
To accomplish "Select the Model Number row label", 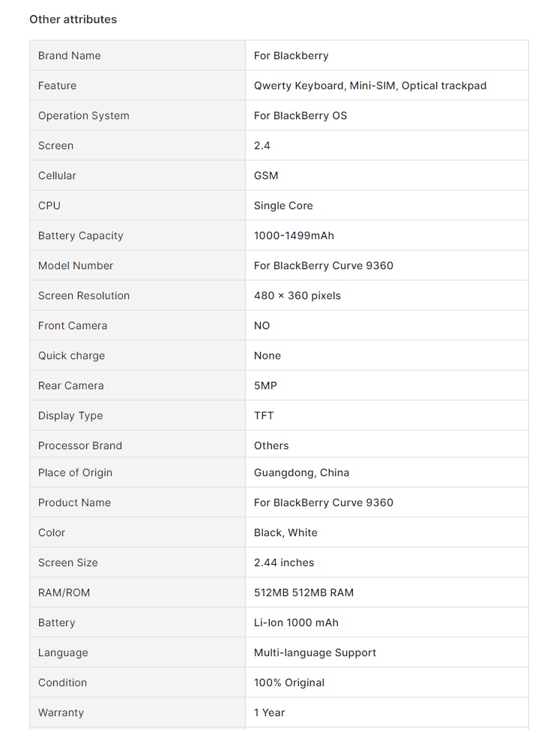I will [76, 265].
